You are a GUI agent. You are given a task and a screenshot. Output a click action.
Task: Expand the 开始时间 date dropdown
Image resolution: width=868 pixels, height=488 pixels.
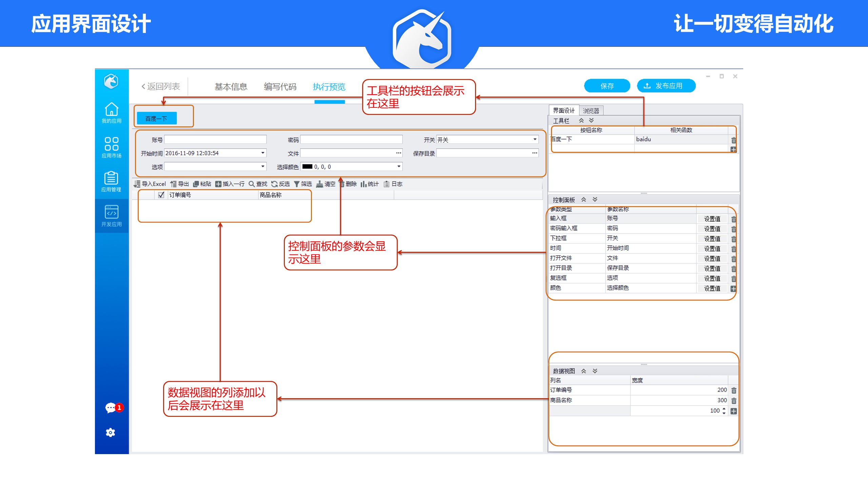[x=262, y=153]
